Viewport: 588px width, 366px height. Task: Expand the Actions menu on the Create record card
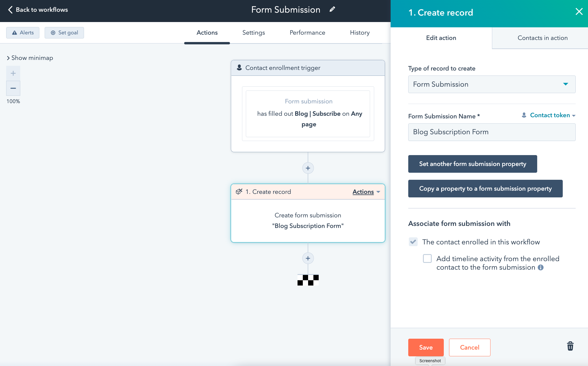coord(366,192)
